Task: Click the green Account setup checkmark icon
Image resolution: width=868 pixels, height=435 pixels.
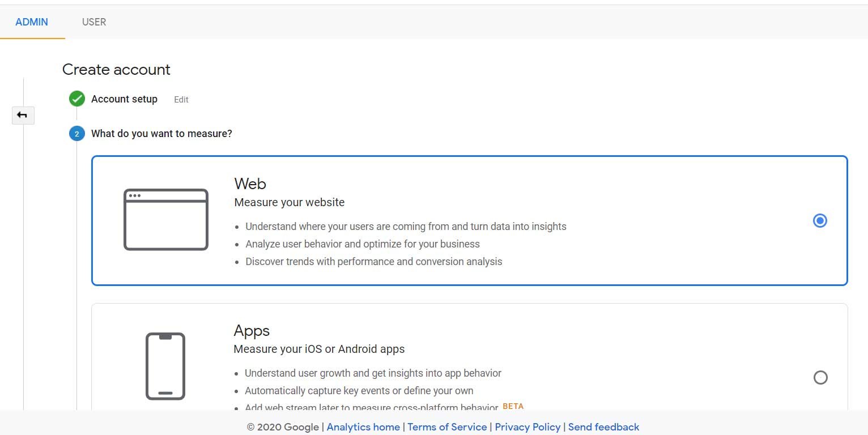Action: 76,98
